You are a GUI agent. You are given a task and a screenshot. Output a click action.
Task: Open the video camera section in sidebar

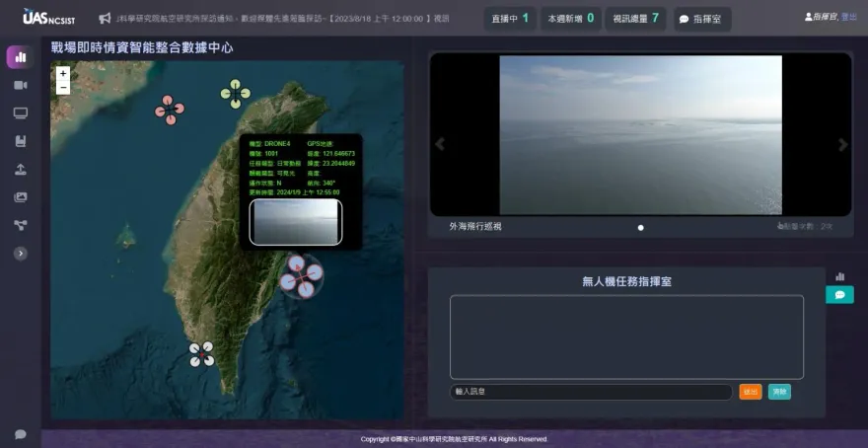20,86
